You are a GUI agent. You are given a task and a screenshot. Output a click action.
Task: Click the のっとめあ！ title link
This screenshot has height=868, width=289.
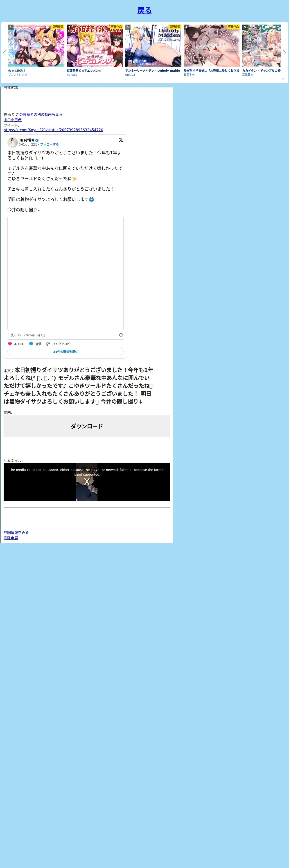click(x=17, y=71)
